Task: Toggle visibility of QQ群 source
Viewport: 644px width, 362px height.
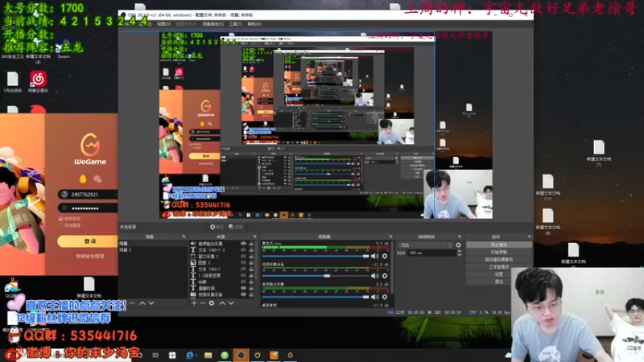Action: (x=243, y=282)
